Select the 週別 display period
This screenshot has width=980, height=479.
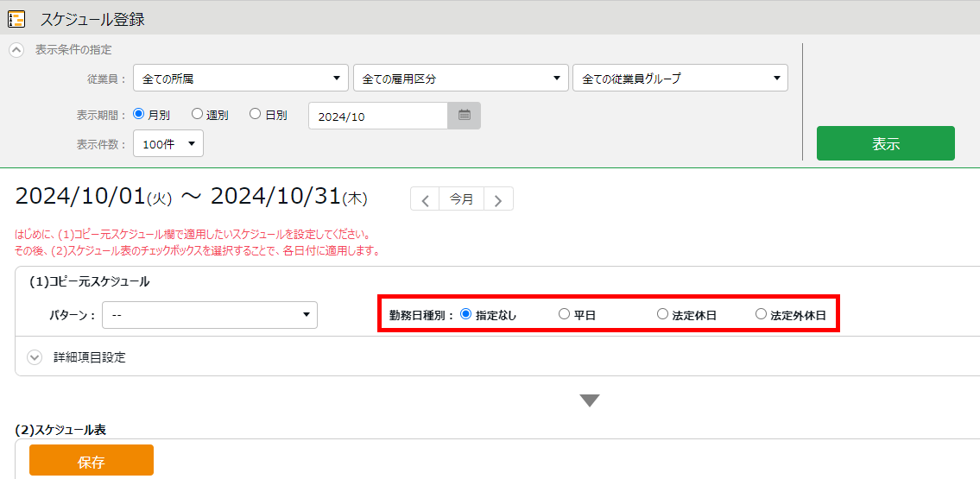pos(197,114)
